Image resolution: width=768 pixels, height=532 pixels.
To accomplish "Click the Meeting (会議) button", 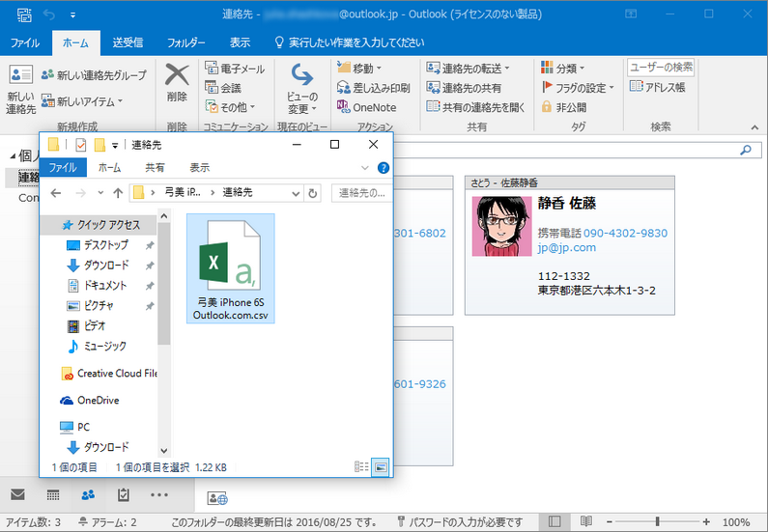I will pyautogui.click(x=223, y=88).
